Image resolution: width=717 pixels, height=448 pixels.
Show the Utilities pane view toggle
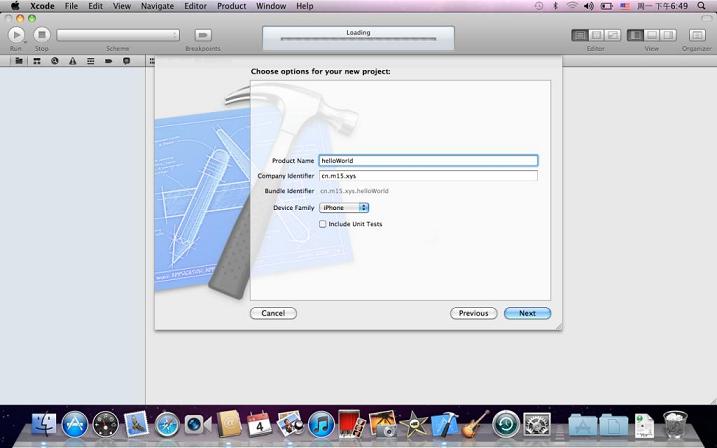tap(668, 35)
